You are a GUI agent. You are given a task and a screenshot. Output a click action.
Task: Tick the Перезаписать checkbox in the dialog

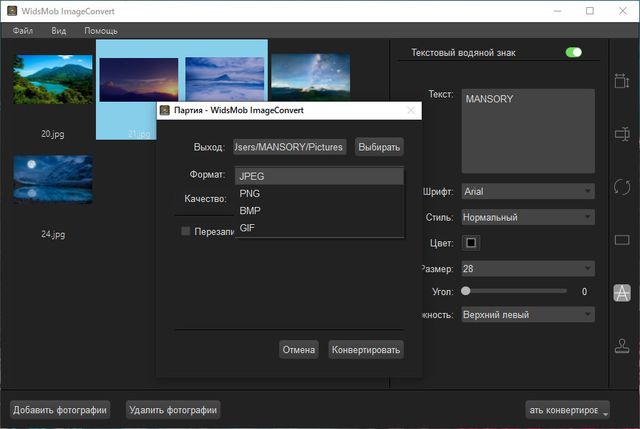coord(185,231)
